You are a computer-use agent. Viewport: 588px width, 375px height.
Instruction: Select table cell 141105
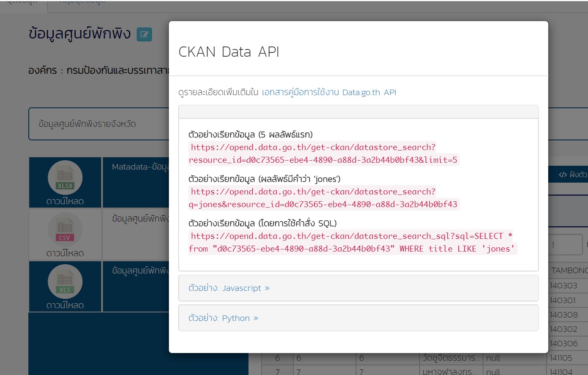click(x=561, y=358)
